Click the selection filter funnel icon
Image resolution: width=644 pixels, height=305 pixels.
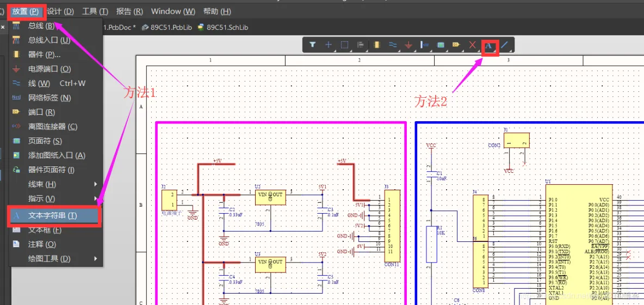coord(313,45)
